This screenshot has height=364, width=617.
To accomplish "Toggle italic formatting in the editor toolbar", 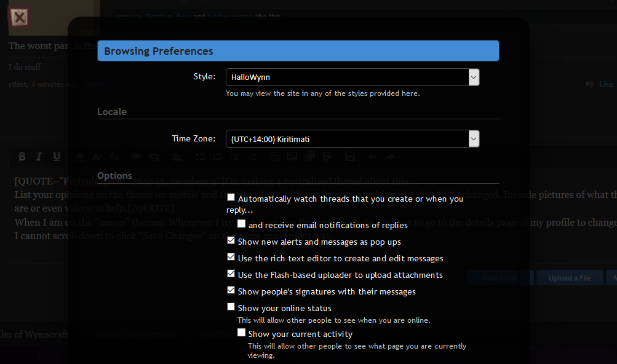I will [x=39, y=157].
